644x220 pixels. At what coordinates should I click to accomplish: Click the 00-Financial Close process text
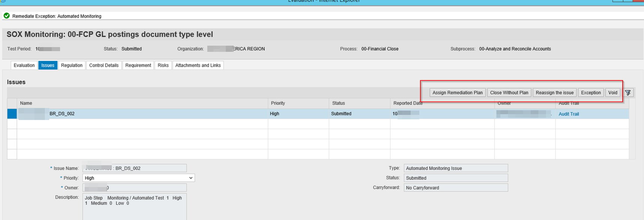(380, 49)
